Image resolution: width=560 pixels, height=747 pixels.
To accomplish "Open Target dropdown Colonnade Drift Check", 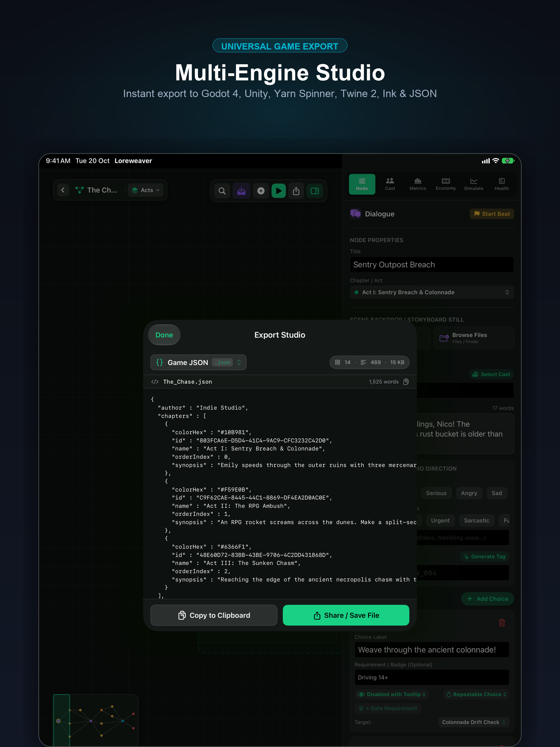I will (x=474, y=722).
